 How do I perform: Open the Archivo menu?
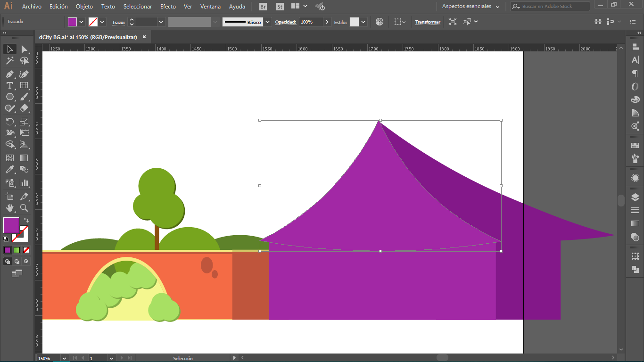click(x=32, y=7)
